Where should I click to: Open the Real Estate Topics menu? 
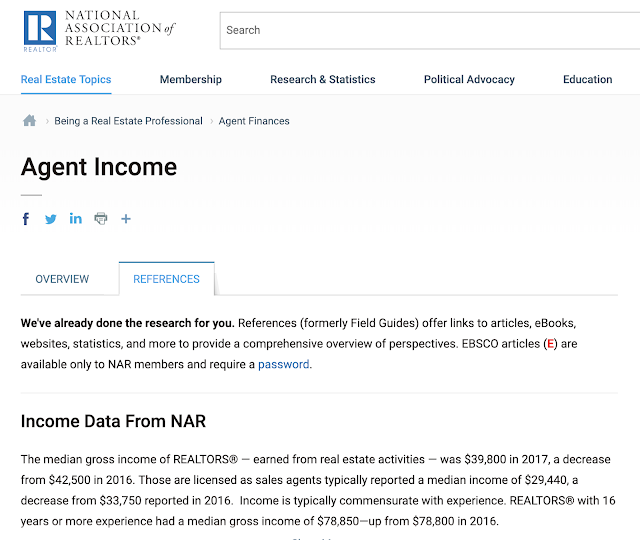point(66,79)
